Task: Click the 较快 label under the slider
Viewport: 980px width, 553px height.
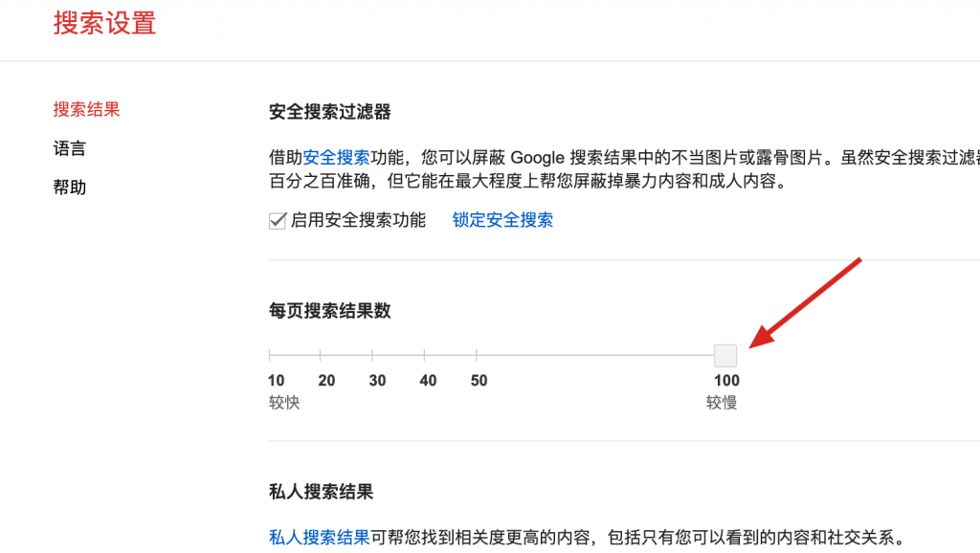Action: (284, 403)
